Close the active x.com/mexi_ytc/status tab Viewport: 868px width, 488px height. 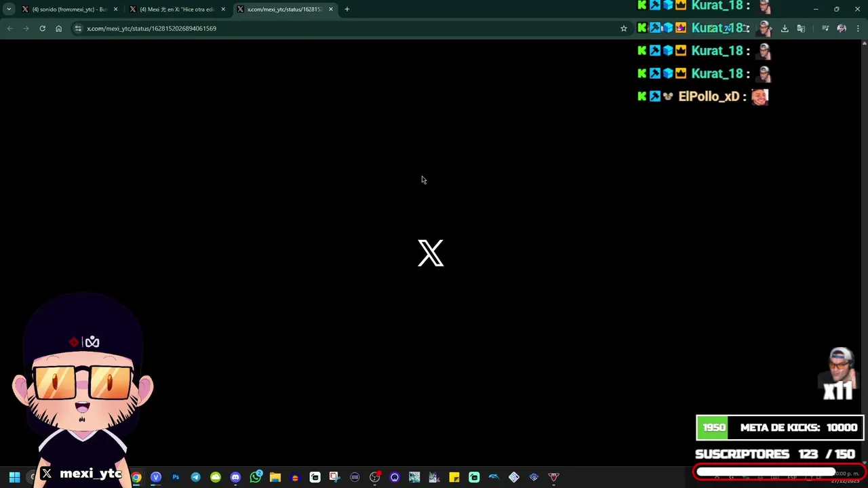[331, 9]
